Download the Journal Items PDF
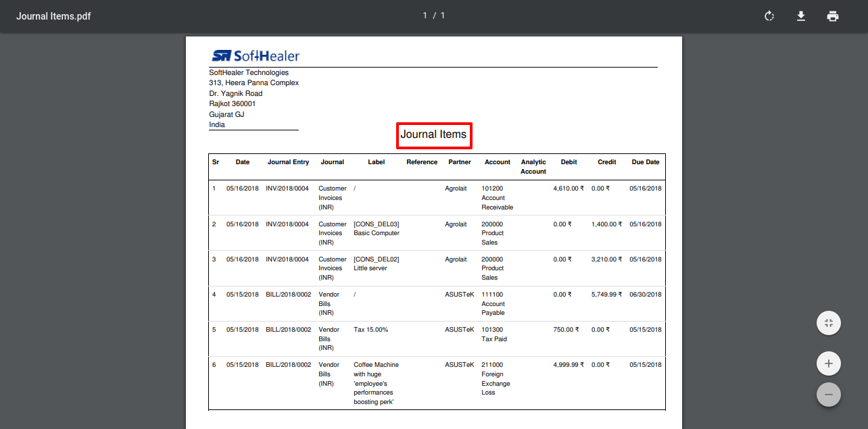868x429 pixels. click(801, 16)
